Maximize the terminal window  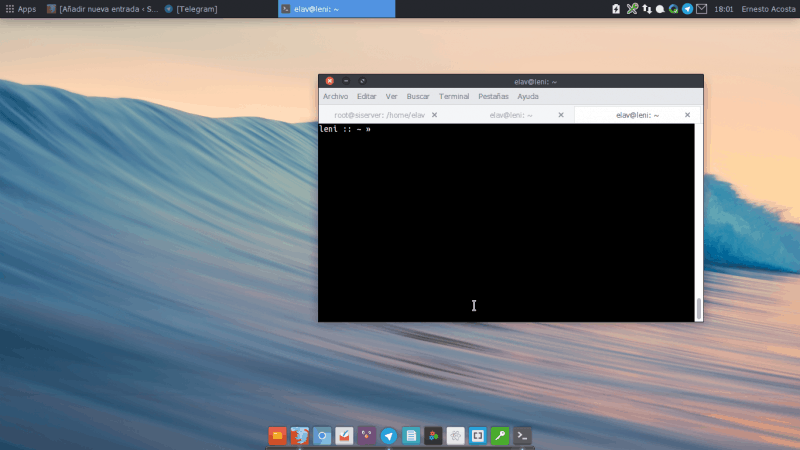(362, 81)
